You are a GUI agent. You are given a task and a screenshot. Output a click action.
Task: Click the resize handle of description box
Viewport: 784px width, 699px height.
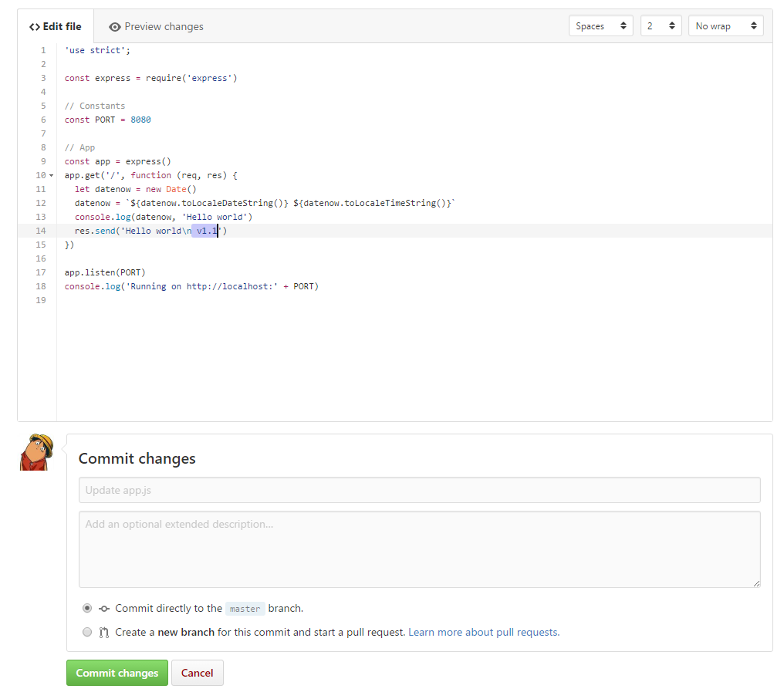point(756,583)
